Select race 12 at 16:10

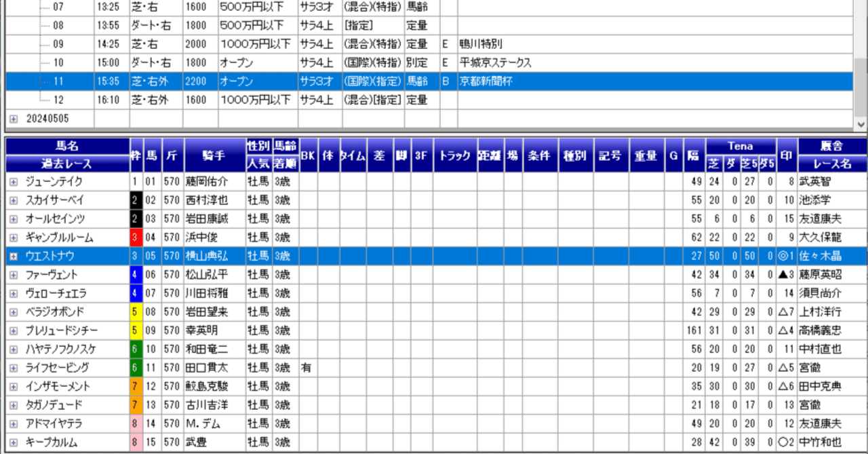point(431,100)
